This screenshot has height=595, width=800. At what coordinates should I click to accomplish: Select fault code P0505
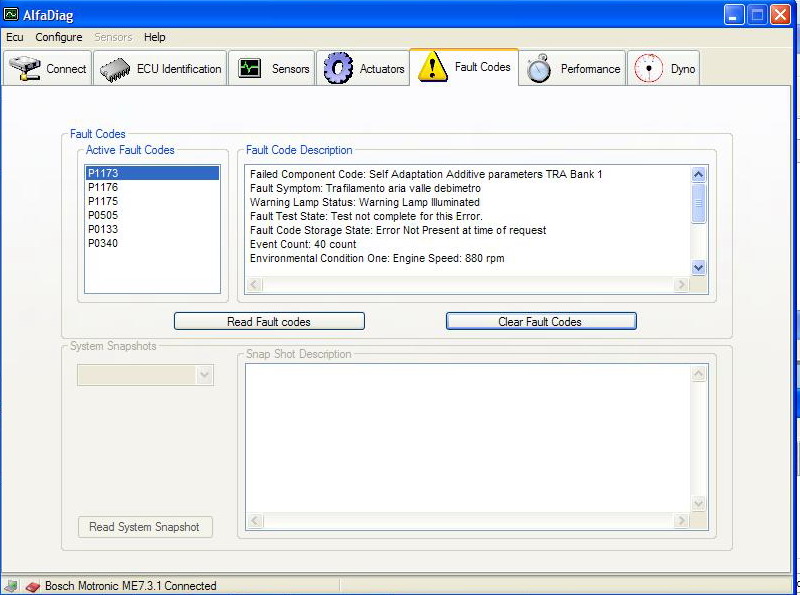103,215
